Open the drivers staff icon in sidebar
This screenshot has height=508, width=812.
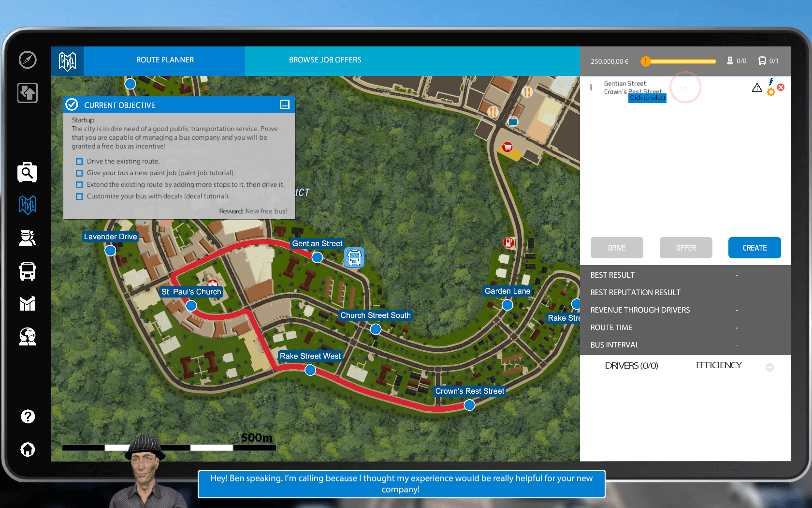coord(28,238)
